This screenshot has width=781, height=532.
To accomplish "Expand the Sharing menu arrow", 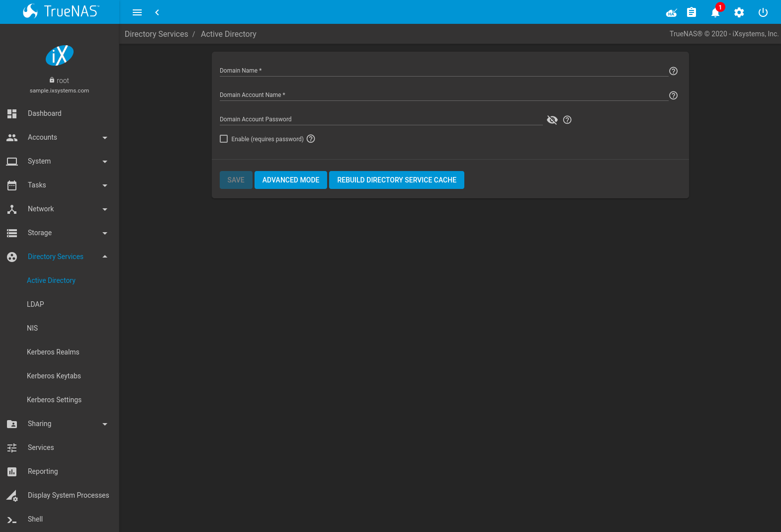I will tap(105, 424).
